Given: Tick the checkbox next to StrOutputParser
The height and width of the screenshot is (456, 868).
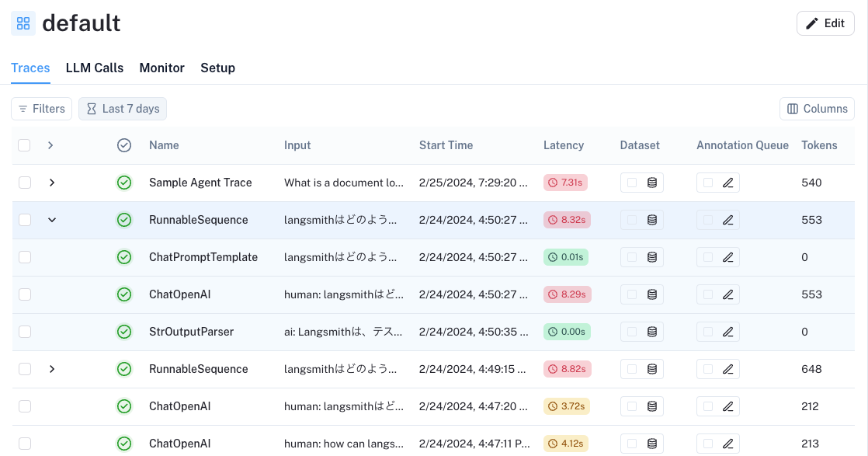Looking at the screenshot, I should pos(24,332).
